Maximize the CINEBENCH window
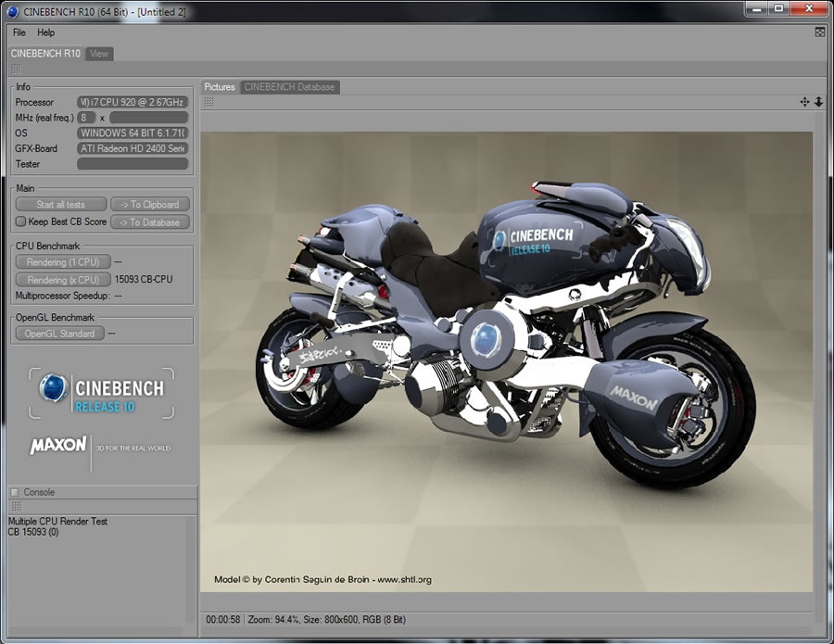Screen dimensions: 834x644 pyautogui.click(x=779, y=8)
